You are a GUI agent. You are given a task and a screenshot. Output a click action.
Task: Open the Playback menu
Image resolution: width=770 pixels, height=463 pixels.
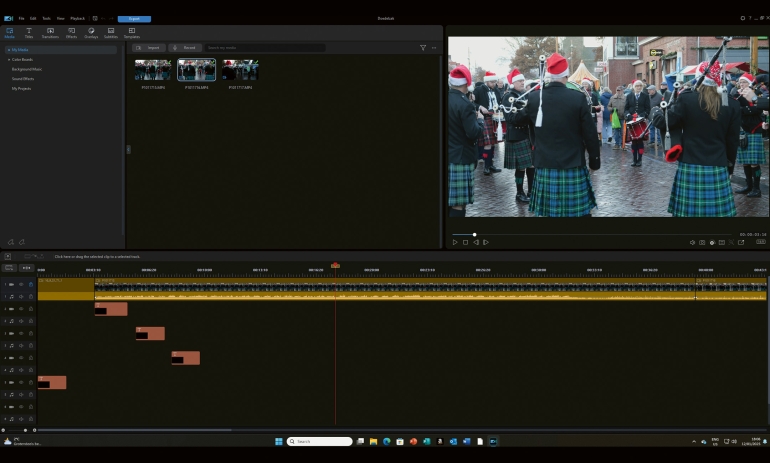[77, 18]
